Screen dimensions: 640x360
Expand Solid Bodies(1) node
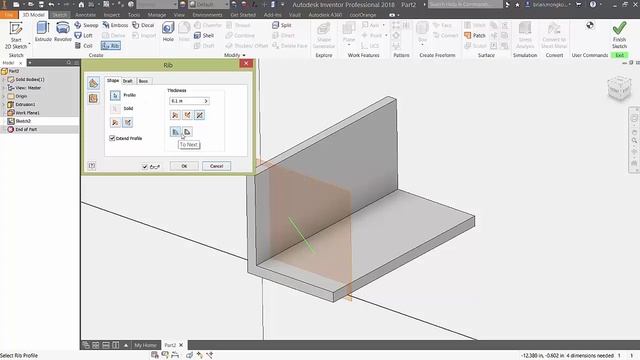4,80
